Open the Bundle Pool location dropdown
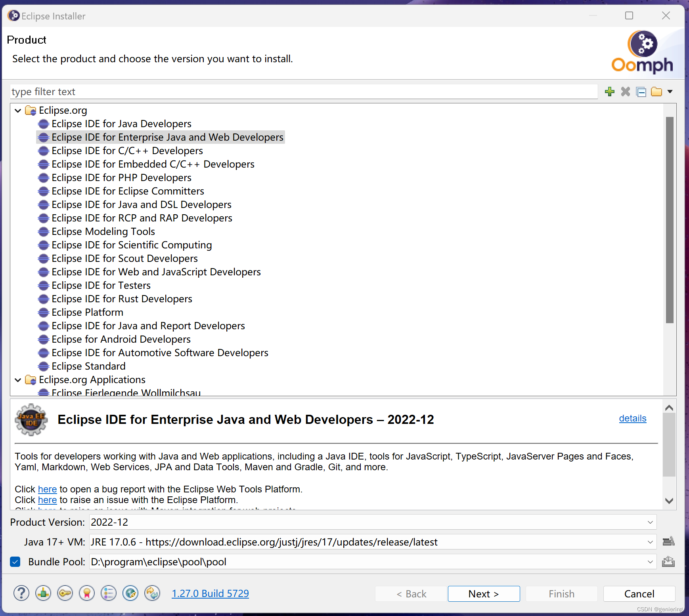Screen dimensions: 689x616 point(650,562)
